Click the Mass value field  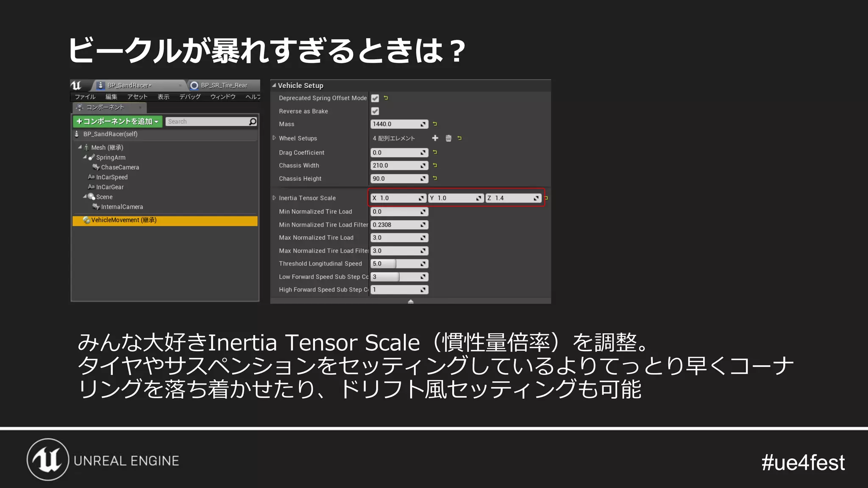(x=399, y=124)
